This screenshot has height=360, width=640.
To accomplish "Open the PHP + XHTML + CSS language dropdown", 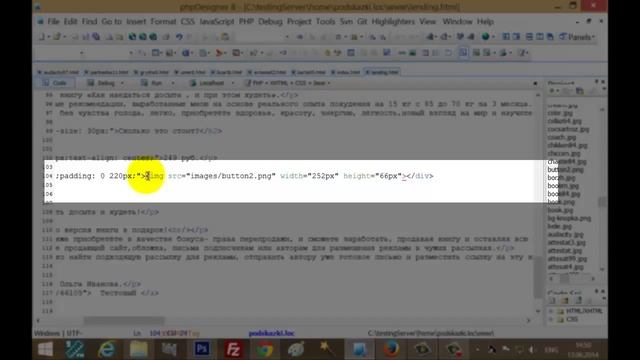I will (x=287, y=83).
